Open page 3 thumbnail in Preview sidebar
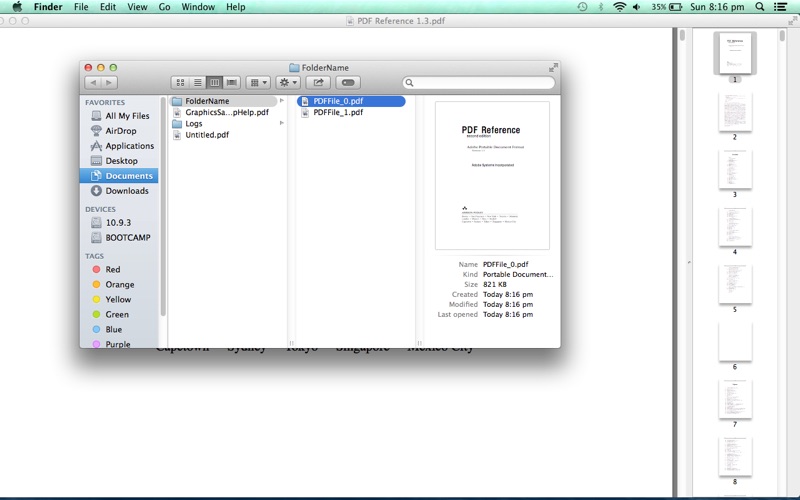 pos(735,169)
